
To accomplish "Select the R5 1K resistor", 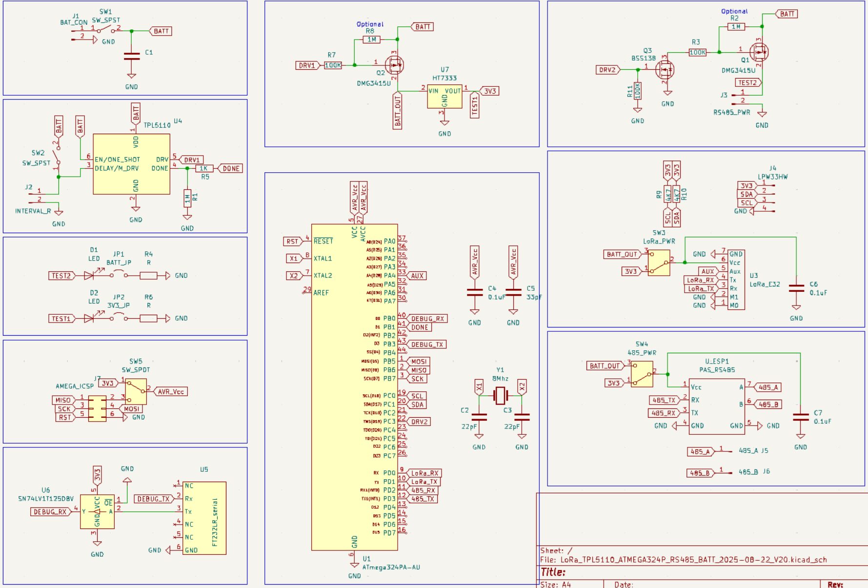I will coord(204,168).
